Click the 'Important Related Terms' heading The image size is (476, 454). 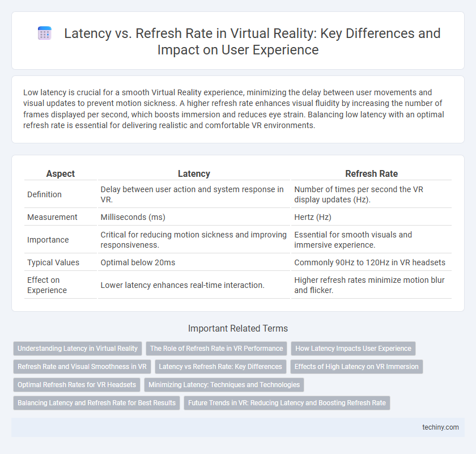pyautogui.click(x=238, y=328)
